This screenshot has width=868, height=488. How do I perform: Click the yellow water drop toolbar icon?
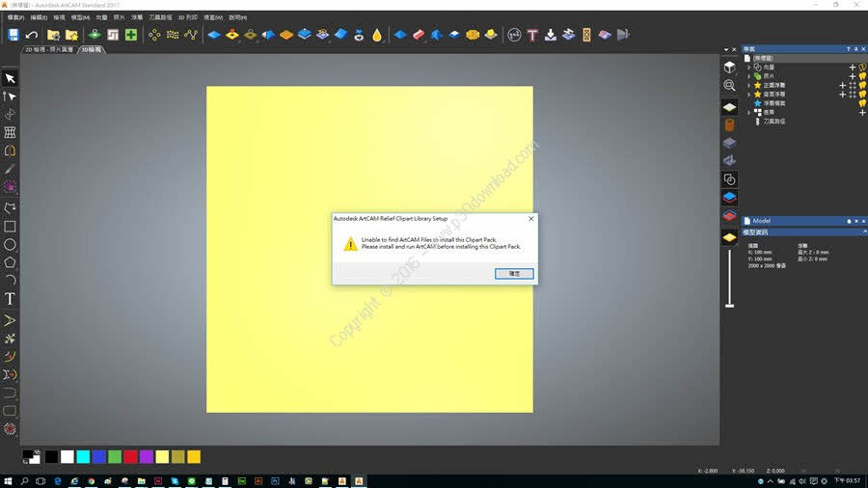(377, 35)
